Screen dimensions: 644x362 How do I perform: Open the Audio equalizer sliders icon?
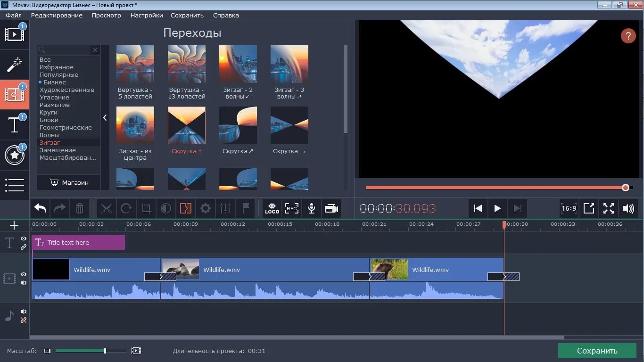point(225,208)
